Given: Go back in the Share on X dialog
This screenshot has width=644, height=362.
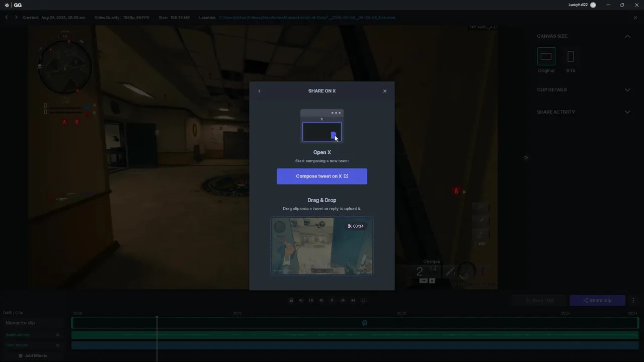Looking at the screenshot, I should pos(259,91).
